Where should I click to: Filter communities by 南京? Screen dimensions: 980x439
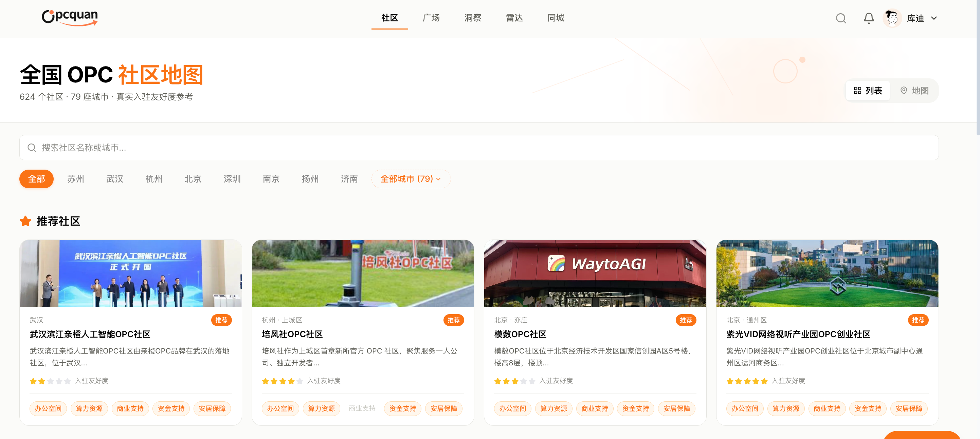[x=271, y=179]
